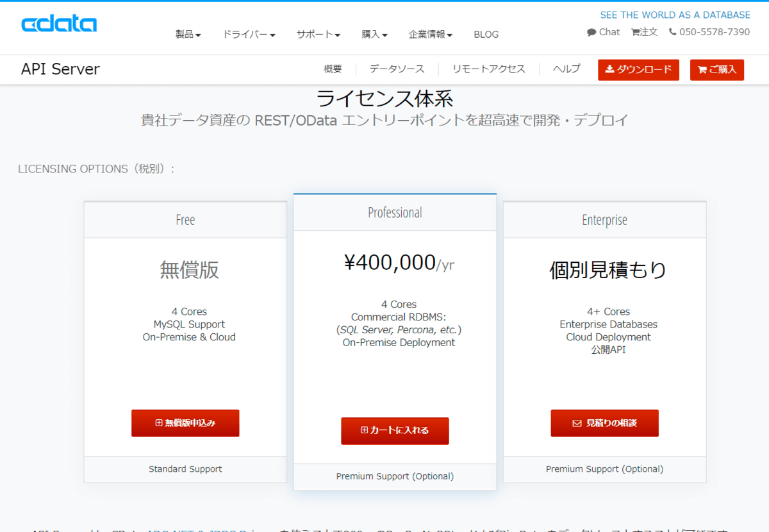
Task: Click the 公開API text in Enterprise plan
Action: (608, 350)
